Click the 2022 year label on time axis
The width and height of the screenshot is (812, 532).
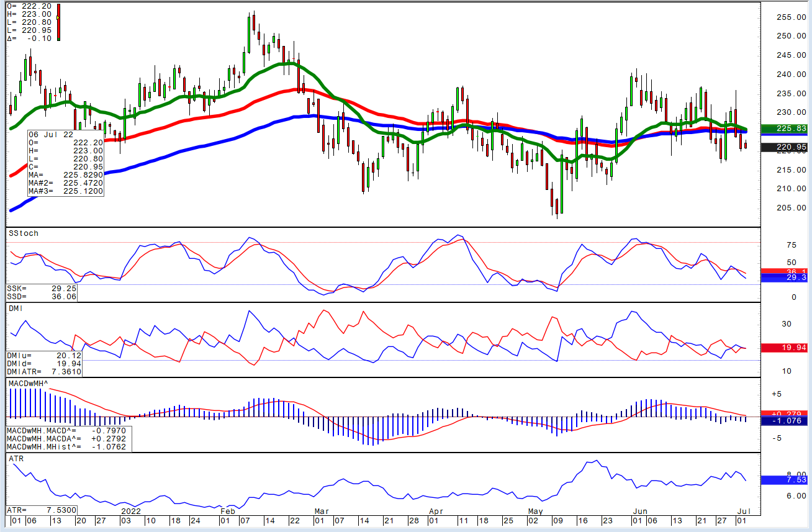pyautogui.click(x=131, y=511)
